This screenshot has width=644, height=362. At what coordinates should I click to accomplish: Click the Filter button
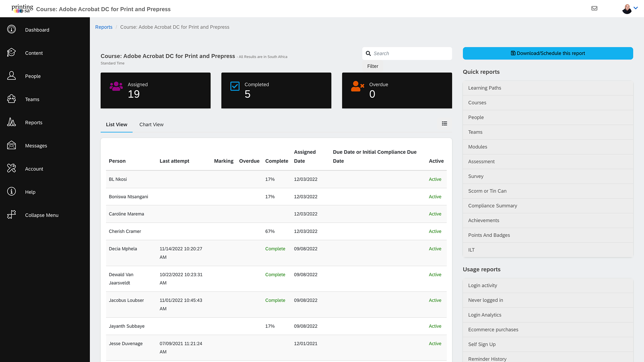point(373,66)
